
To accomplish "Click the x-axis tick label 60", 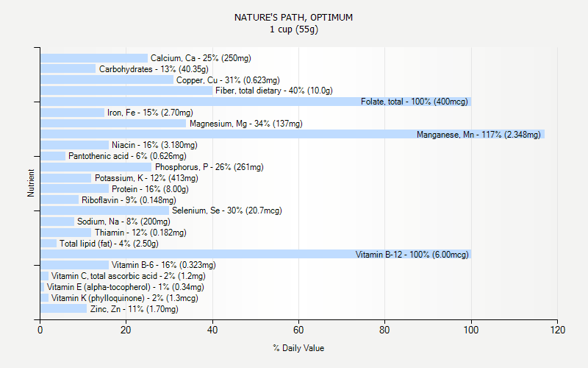I will coord(298,330).
